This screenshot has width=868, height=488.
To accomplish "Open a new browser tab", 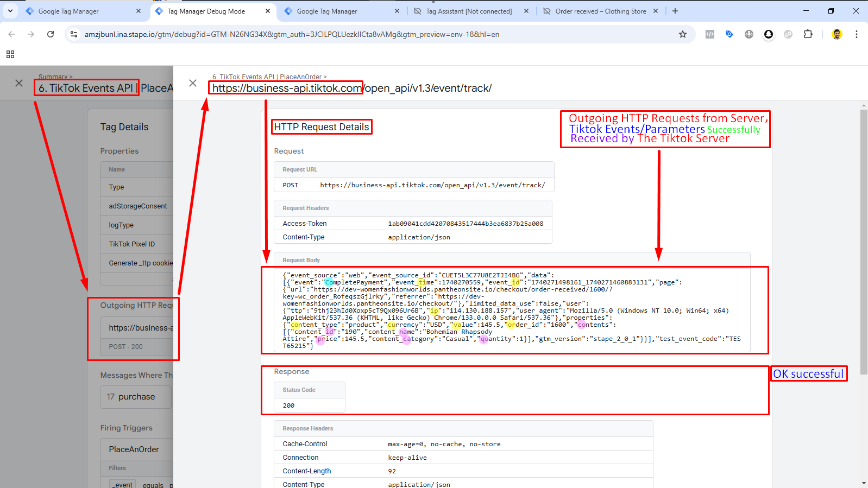I will click(x=675, y=11).
